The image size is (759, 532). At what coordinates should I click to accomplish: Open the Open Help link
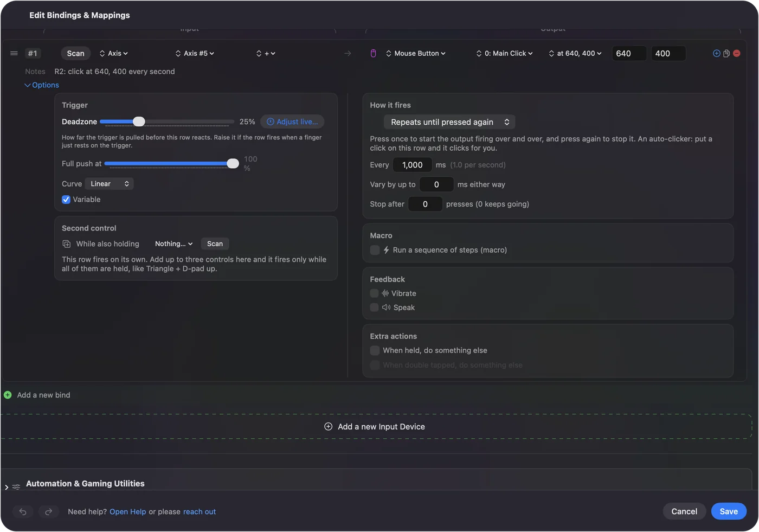128,512
